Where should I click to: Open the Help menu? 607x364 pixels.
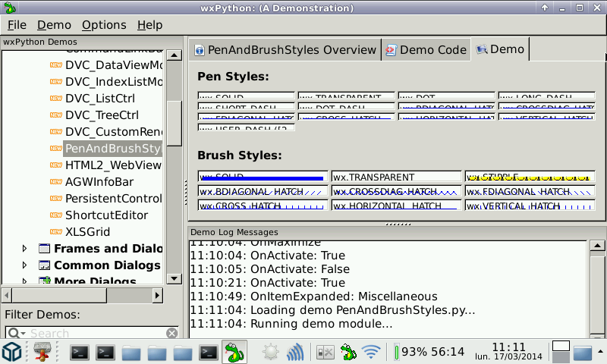[149, 25]
